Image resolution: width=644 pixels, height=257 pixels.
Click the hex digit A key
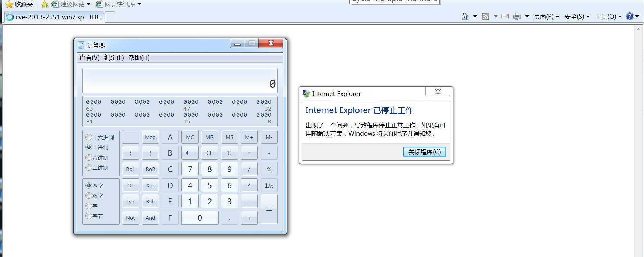170,137
